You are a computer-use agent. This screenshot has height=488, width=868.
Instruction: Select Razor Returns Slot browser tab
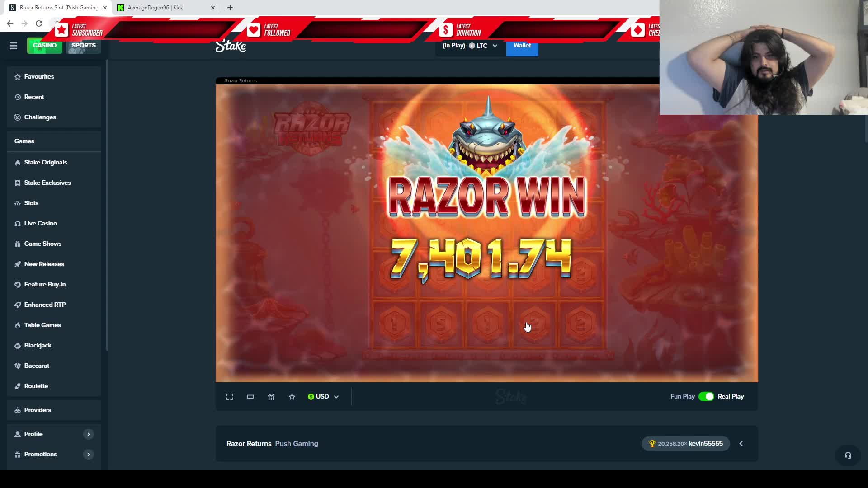tap(59, 8)
